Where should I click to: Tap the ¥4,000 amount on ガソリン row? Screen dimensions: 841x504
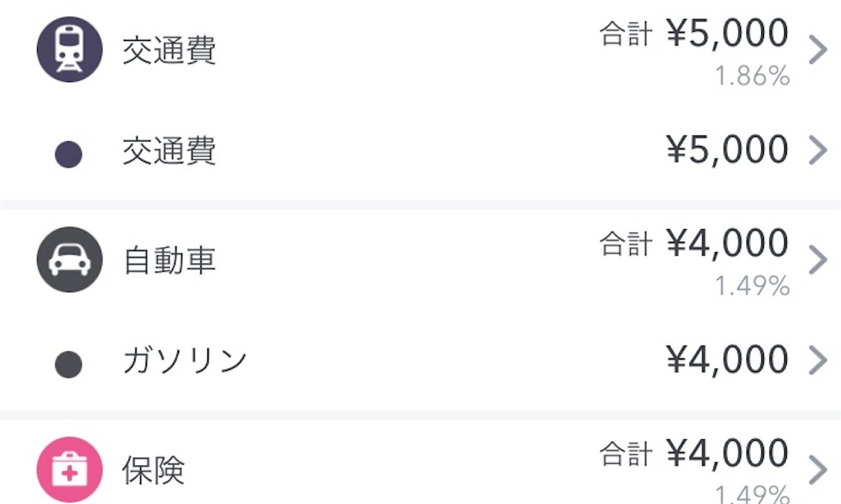coord(728,360)
